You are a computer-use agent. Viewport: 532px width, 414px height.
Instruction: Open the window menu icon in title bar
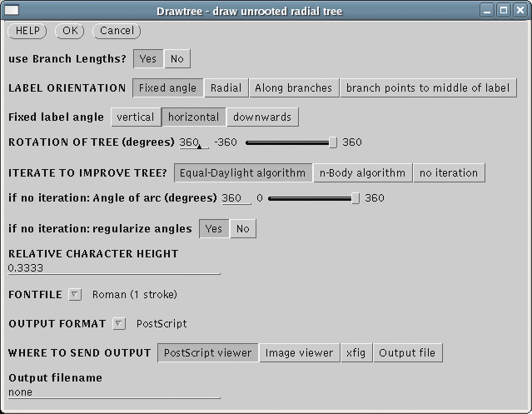tap(12, 10)
